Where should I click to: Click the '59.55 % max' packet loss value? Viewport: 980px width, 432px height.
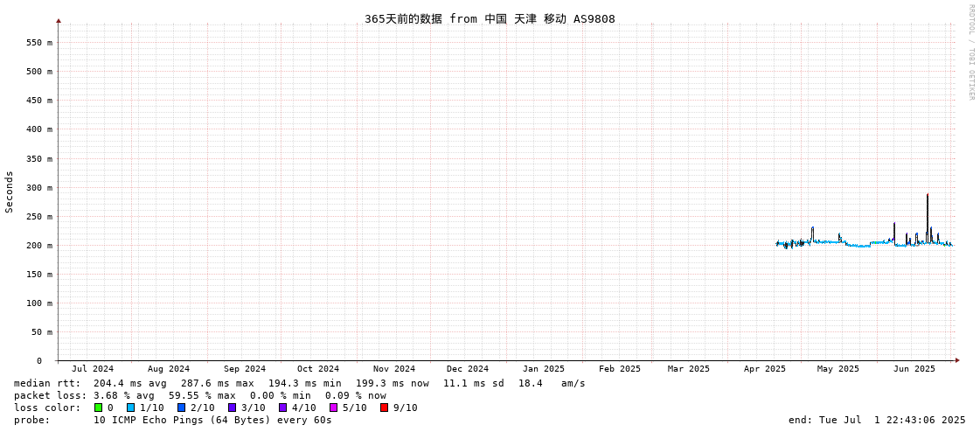[202, 396]
